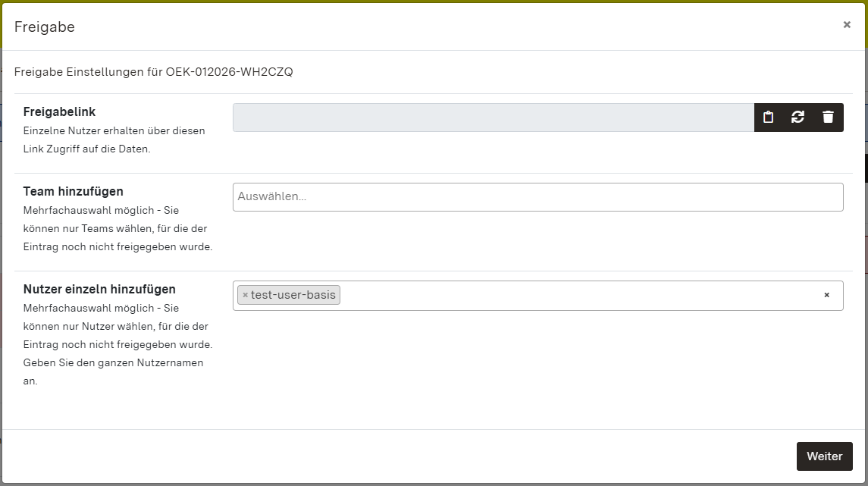Close the Freigabe dialog

(847, 25)
